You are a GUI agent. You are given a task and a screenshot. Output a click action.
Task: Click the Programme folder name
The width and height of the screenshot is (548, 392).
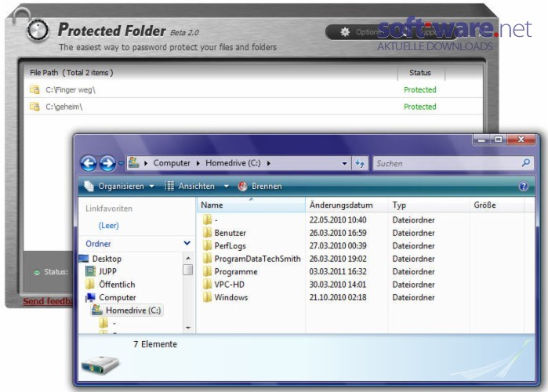(x=236, y=272)
